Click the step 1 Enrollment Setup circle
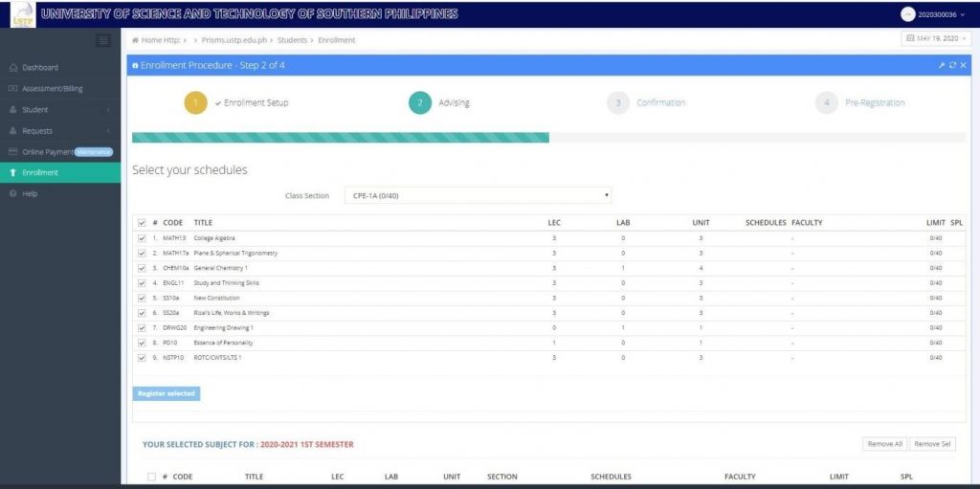Screen dimensions: 980x489 [x=195, y=102]
